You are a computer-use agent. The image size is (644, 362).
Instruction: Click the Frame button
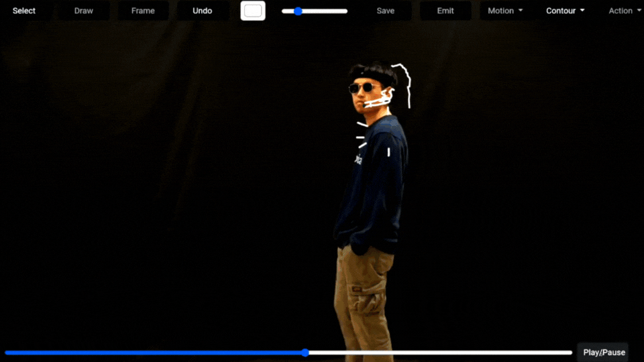click(143, 11)
